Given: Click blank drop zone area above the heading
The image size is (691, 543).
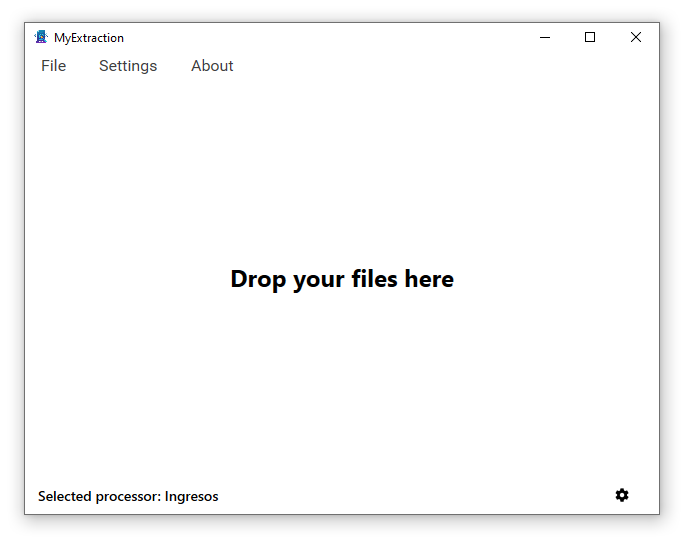Looking at the screenshot, I should (x=342, y=170).
